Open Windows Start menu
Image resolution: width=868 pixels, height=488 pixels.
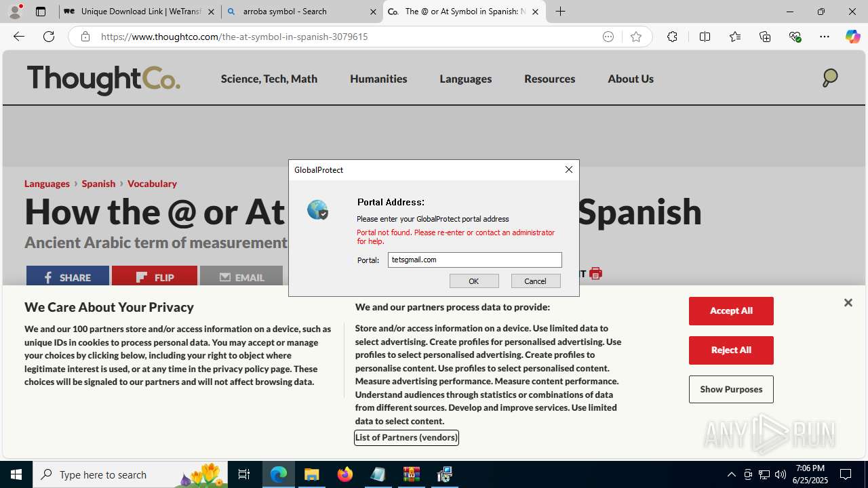16,474
